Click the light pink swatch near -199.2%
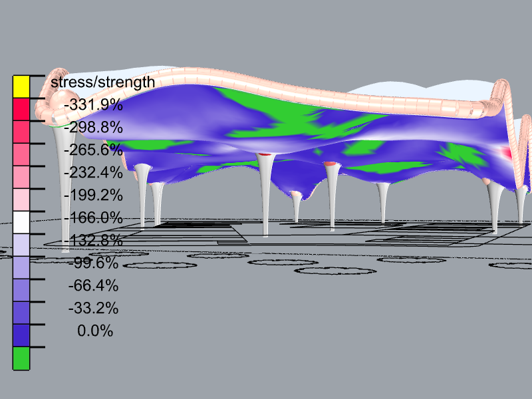 [21, 200]
